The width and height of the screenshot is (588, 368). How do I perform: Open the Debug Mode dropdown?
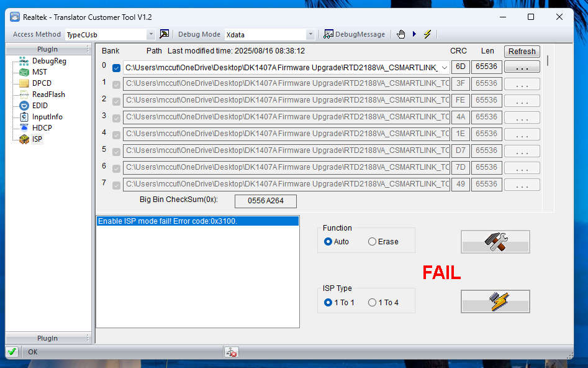tap(310, 35)
